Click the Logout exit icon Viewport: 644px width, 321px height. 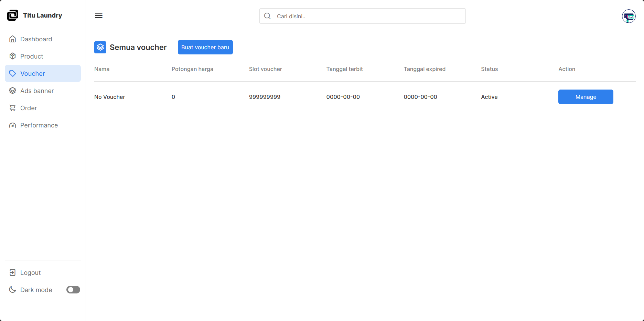[x=12, y=272]
